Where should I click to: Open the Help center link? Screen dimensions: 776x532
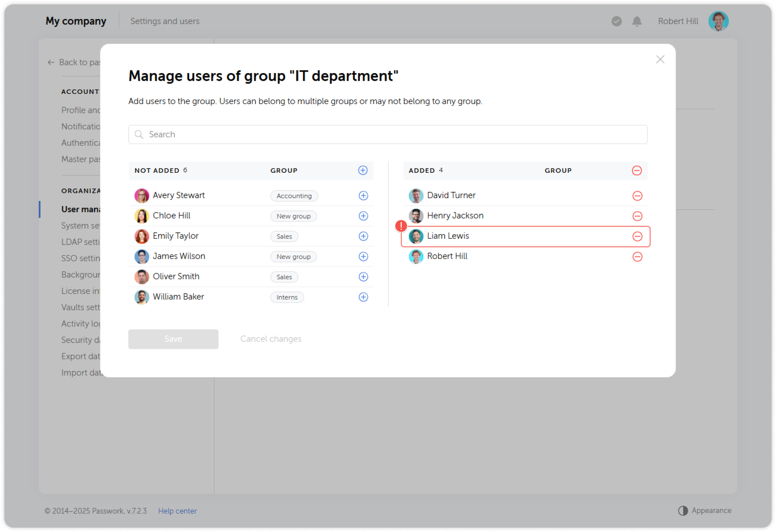coord(178,511)
